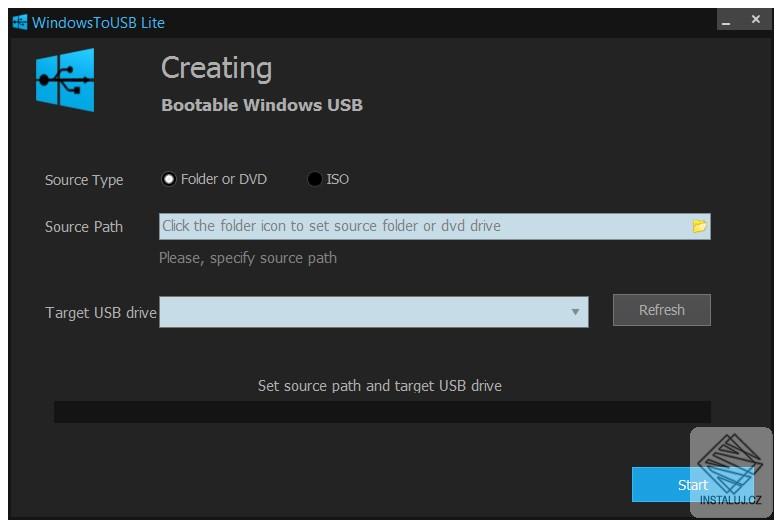
Task: Click the 'Source Type' label
Action: 84,180
